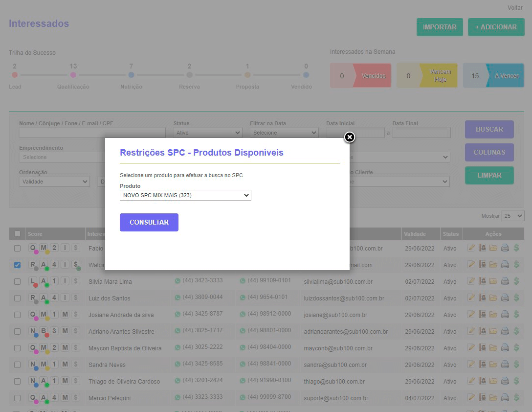Tick the checkbox for Silvia Mara Lima
Image resolution: width=532 pixels, height=412 pixels.
pyautogui.click(x=18, y=281)
